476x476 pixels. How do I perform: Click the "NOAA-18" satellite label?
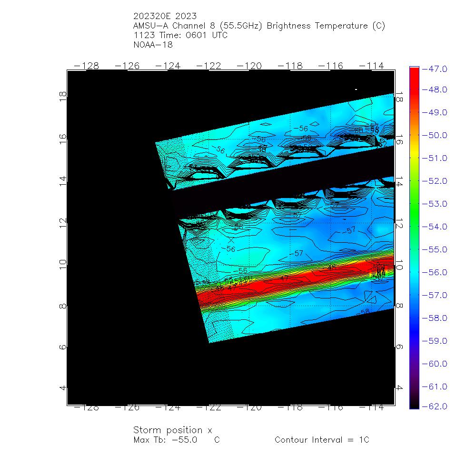pos(153,45)
